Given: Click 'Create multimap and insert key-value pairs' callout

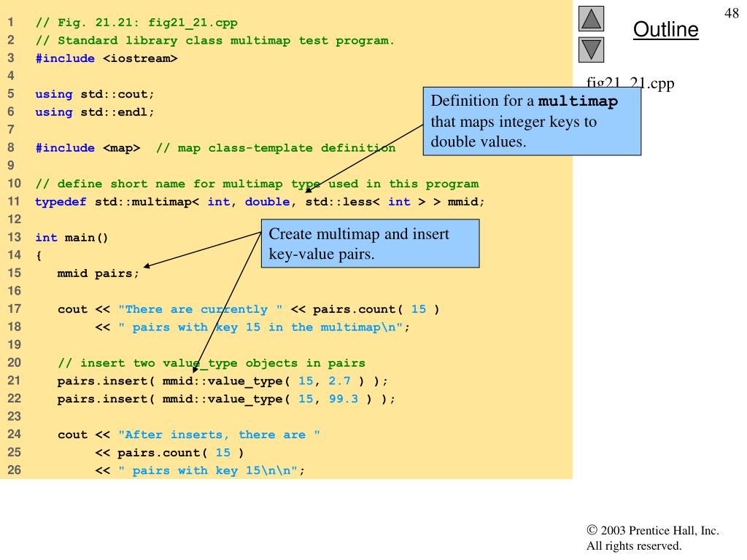Looking at the screenshot, I should click(370, 244).
